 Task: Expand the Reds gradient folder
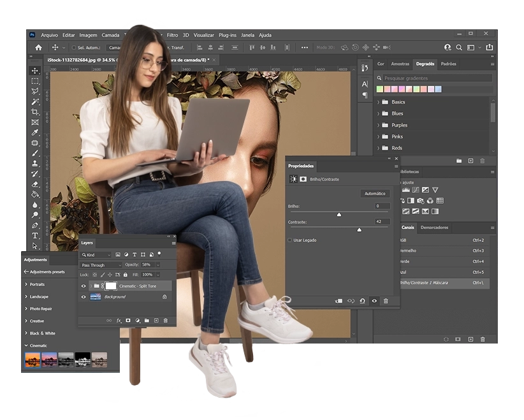[380, 147]
